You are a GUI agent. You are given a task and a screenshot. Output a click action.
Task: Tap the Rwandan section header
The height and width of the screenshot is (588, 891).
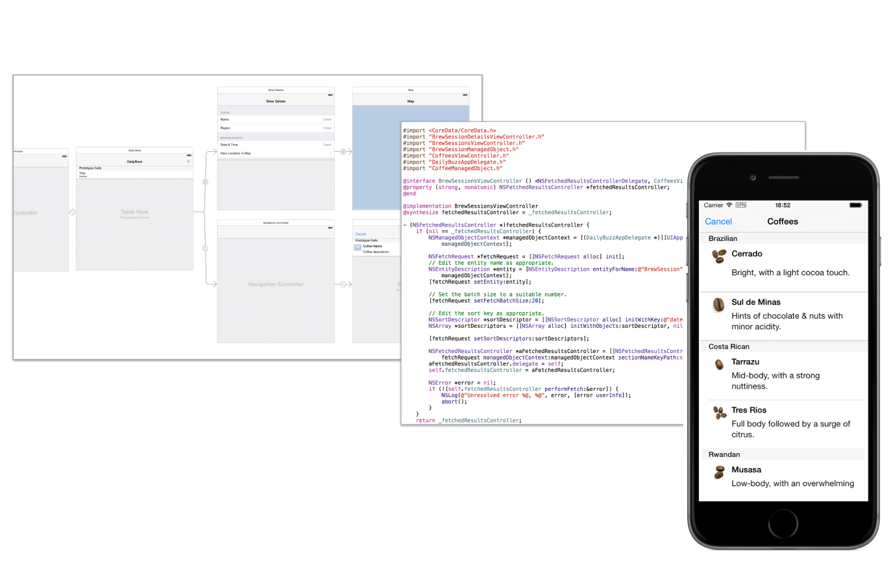click(783, 454)
